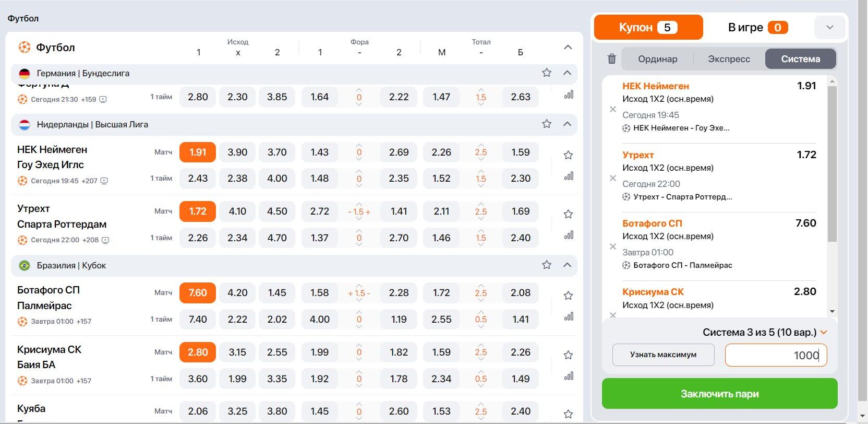Open Крисиума СК match page

[49, 357]
